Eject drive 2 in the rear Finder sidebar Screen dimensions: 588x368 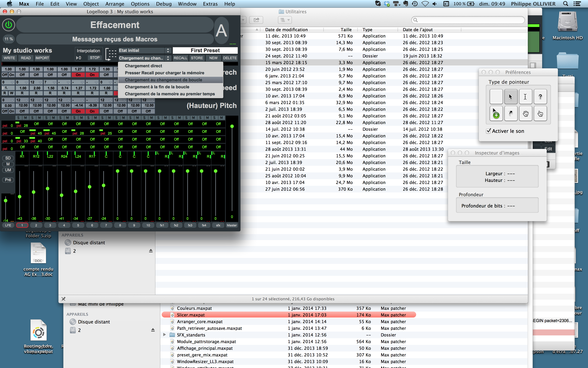[x=153, y=330]
